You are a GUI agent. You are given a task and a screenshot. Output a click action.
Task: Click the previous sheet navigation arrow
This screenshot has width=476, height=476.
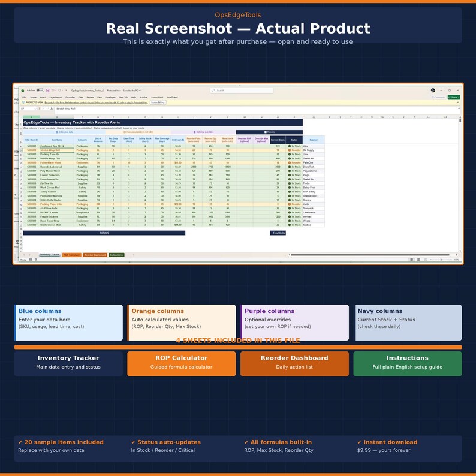24,255
